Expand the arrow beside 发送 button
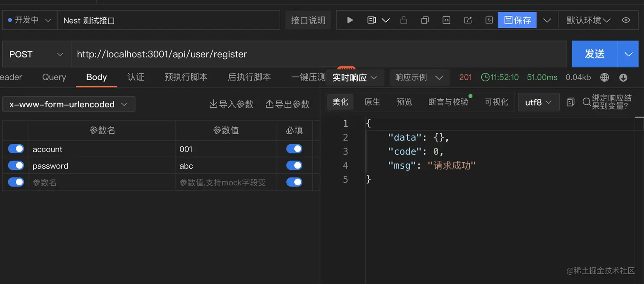Viewport: 644px width, 284px height. tap(628, 54)
